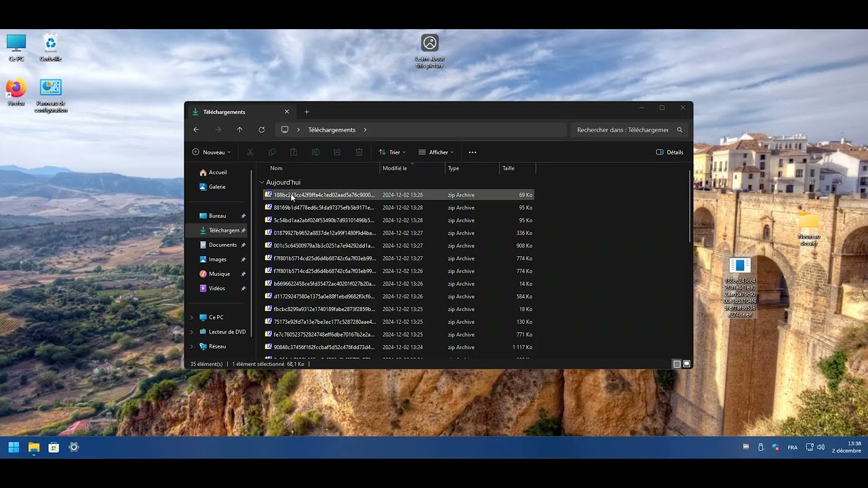Click File Explorer in taskbar
868x488 pixels.
click(34, 447)
